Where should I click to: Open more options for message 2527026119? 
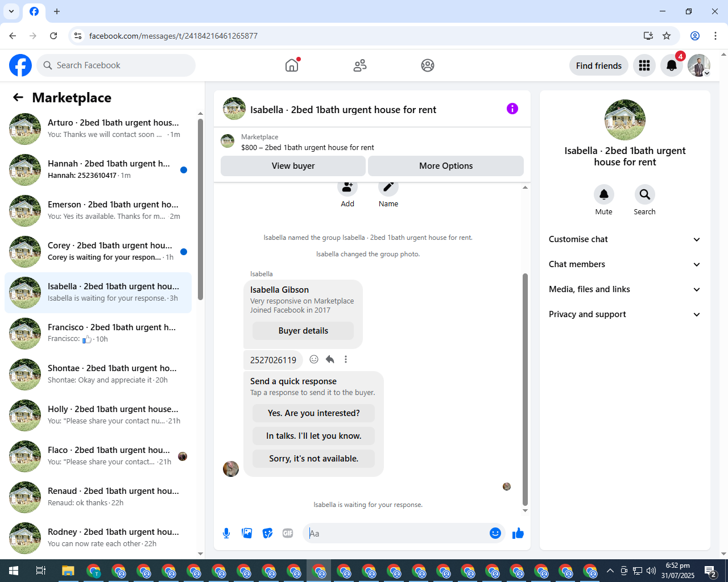(x=346, y=359)
